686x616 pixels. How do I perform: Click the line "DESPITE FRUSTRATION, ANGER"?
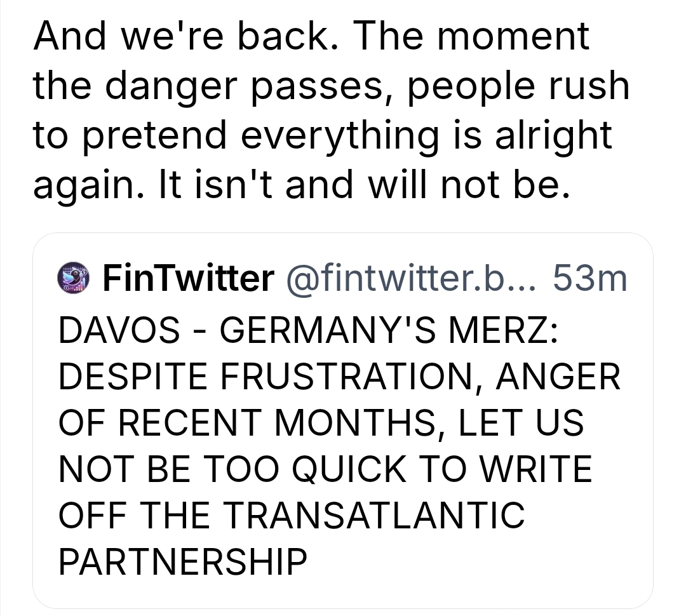[339, 378]
